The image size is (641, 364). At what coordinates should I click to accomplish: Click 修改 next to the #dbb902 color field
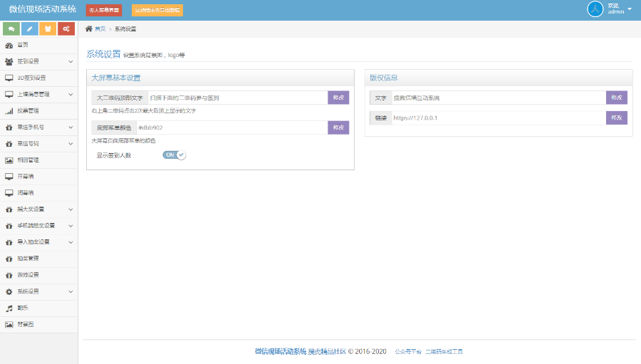tap(338, 128)
